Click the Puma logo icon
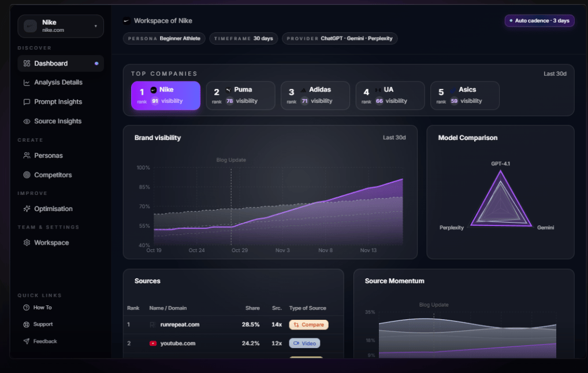The height and width of the screenshot is (373, 588). [x=228, y=90]
